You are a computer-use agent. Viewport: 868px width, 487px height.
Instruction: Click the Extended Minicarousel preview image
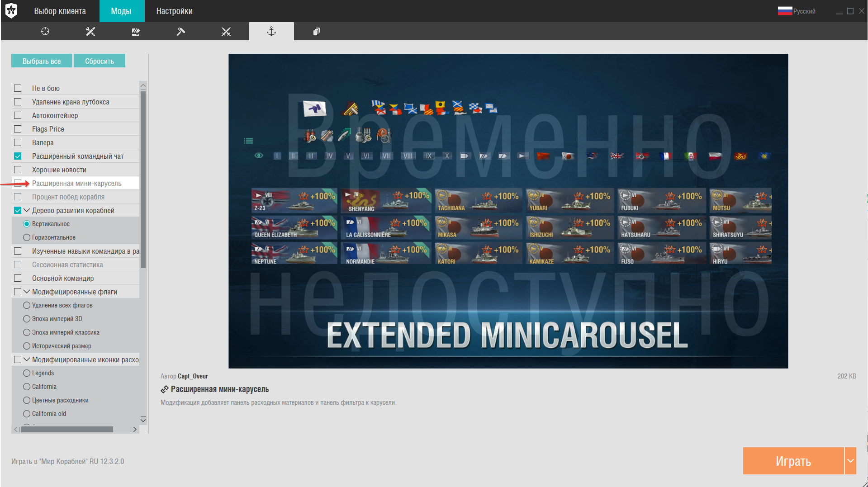508,211
